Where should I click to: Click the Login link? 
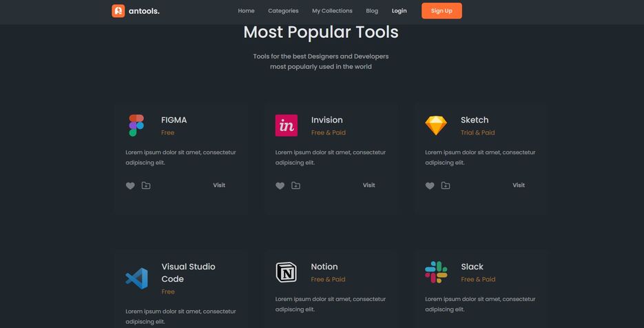pyautogui.click(x=399, y=11)
